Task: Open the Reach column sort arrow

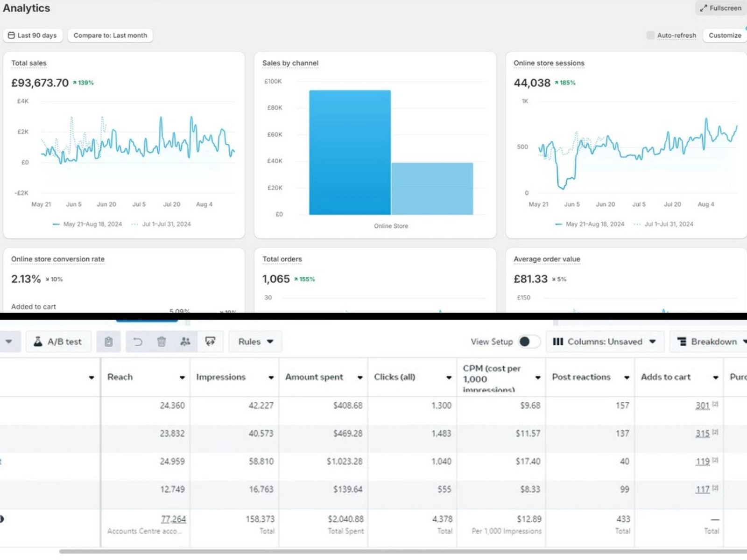Action: [182, 378]
